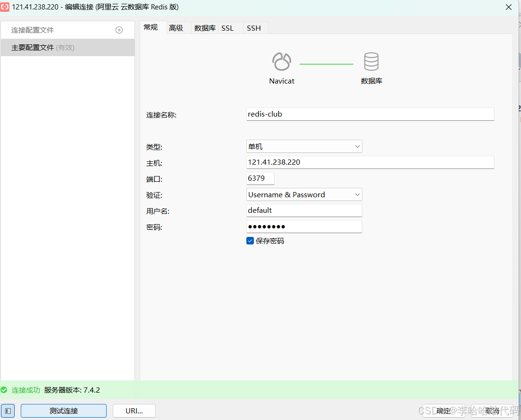Click the URI... button

pos(134,411)
